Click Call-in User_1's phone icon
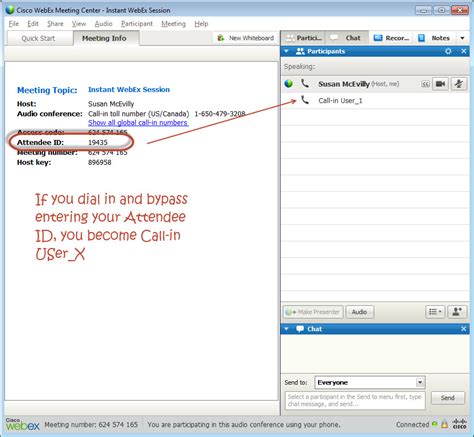Viewport: 474px width, 437px height. [x=305, y=100]
